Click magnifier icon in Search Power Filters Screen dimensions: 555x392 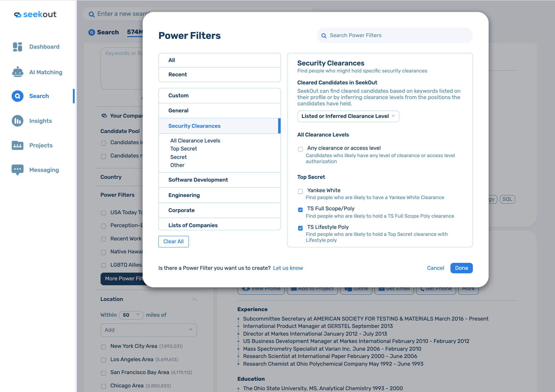324,36
